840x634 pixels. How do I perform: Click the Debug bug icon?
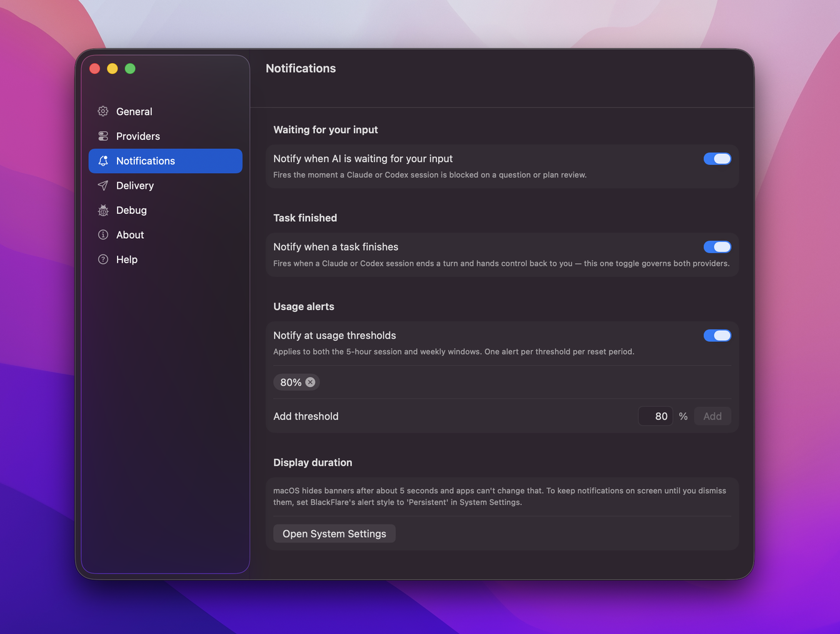(x=103, y=210)
